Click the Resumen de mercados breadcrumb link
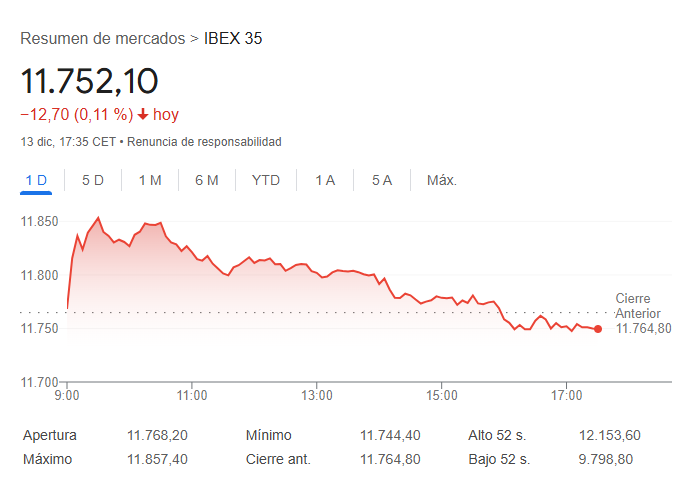Viewport: 699px width, 477px height. [x=103, y=38]
